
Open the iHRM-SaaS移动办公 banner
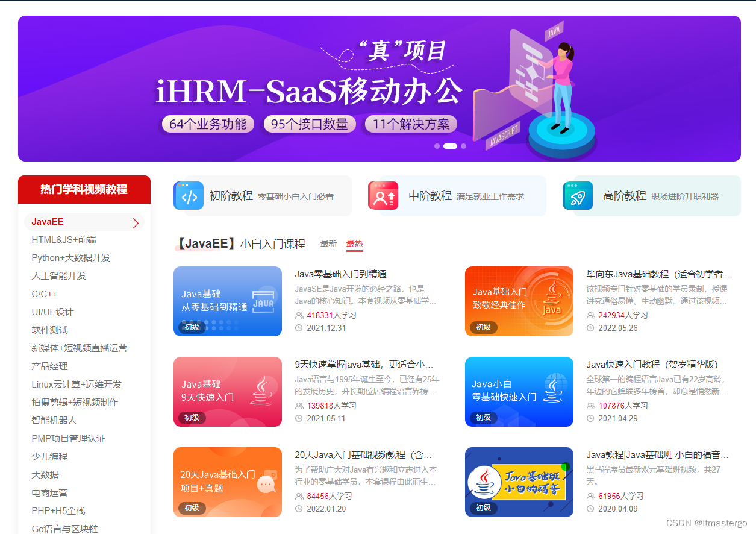(x=380, y=89)
